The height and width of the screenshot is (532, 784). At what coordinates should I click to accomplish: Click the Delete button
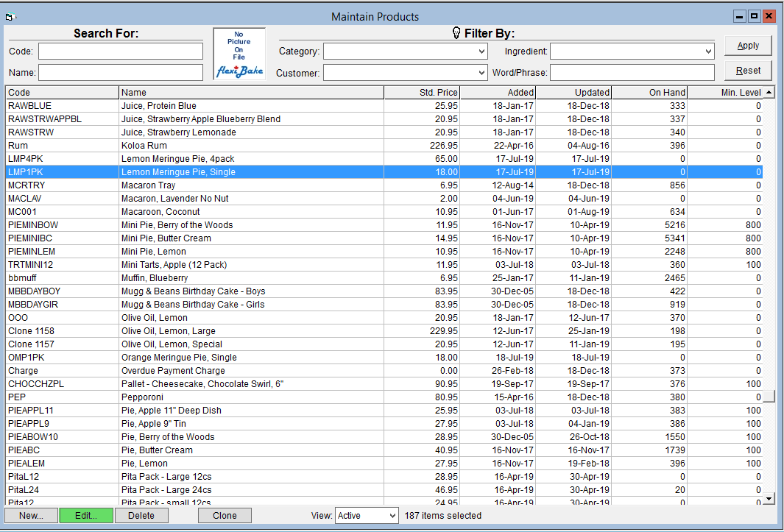point(141,516)
